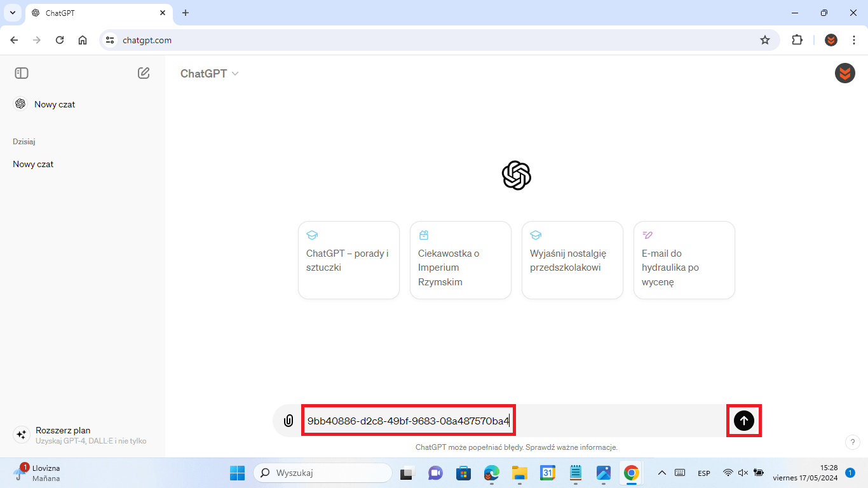Select the Nowy czat entry under Dzisiaj
This screenshot has width=868, height=488.
point(81,164)
